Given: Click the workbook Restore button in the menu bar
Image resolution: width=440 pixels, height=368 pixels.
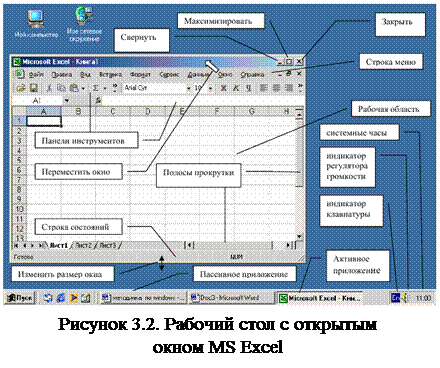Looking at the screenshot, I should click(x=289, y=73).
